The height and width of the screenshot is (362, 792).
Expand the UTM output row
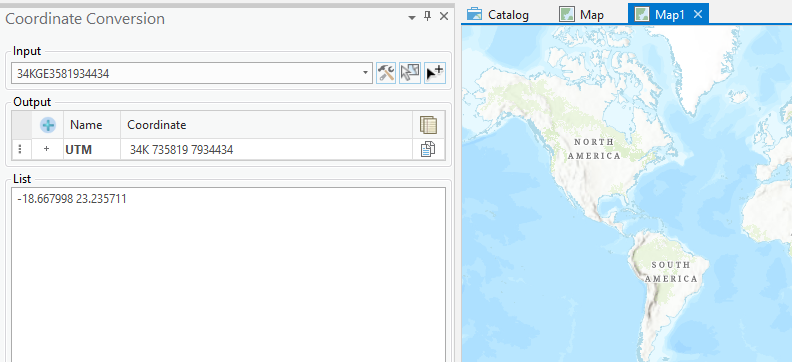click(x=46, y=149)
